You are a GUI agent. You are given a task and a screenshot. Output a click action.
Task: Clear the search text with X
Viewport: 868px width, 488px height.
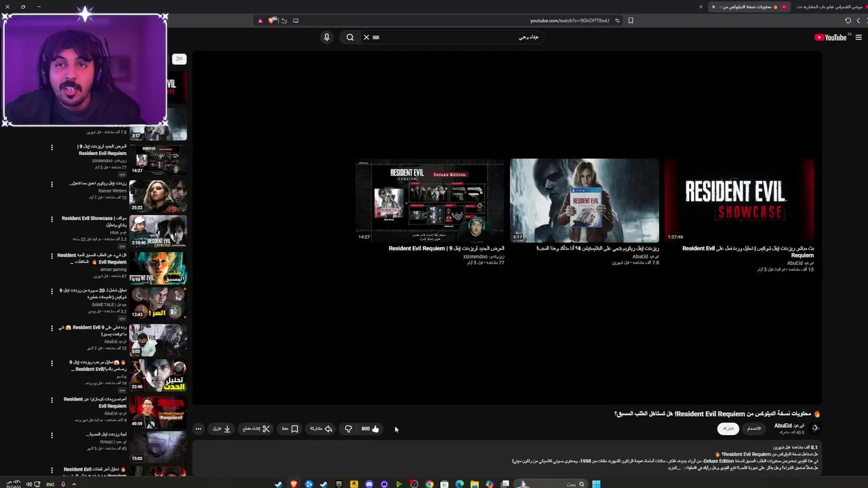point(366,37)
